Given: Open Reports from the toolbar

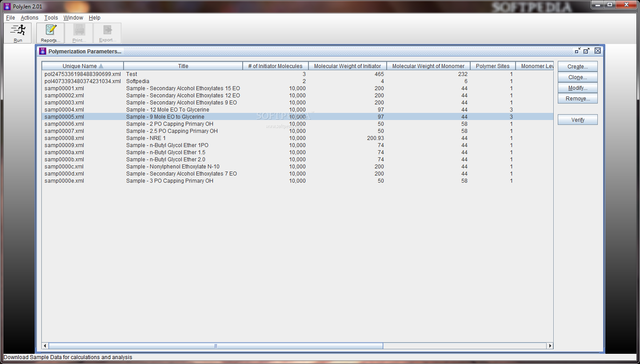Looking at the screenshot, I should pyautogui.click(x=51, y=33).
